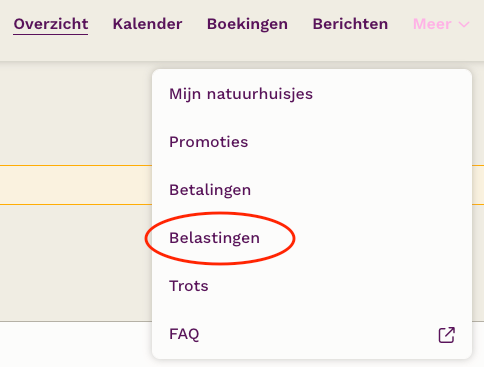Open the external link icon beside FAQ
Screen dimensions: 484x367
[447, 335]
